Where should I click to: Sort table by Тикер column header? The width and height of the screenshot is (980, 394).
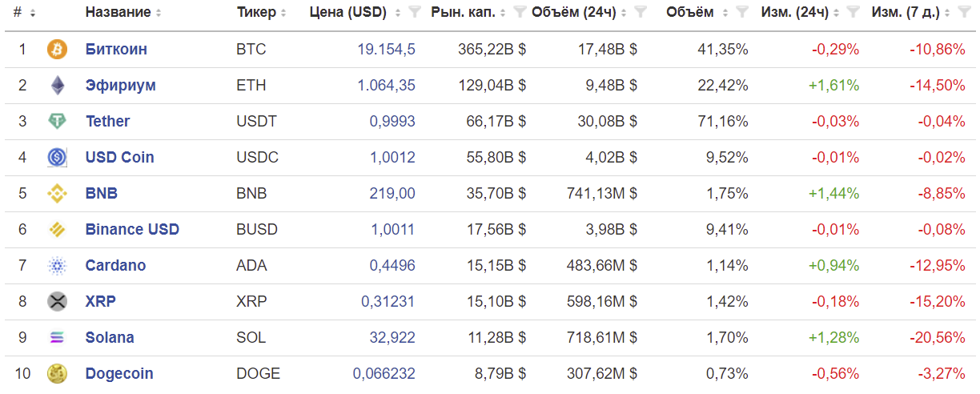tap(256, 13)
